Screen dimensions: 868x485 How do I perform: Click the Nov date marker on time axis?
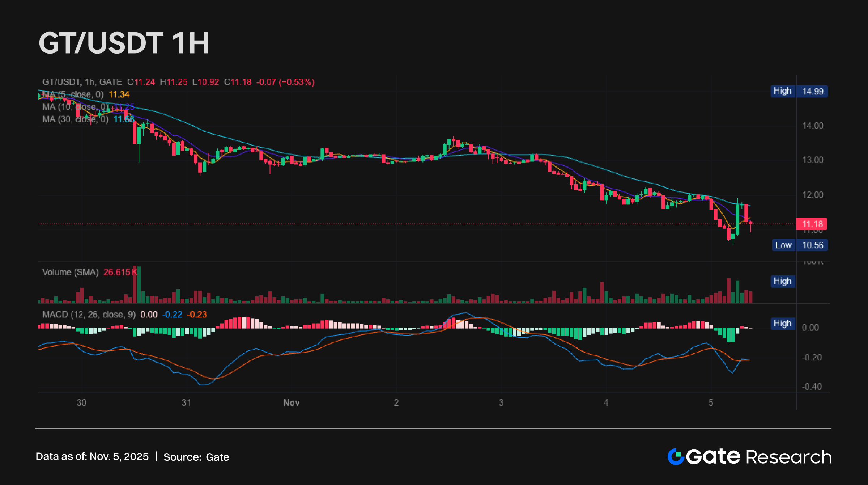291,402
